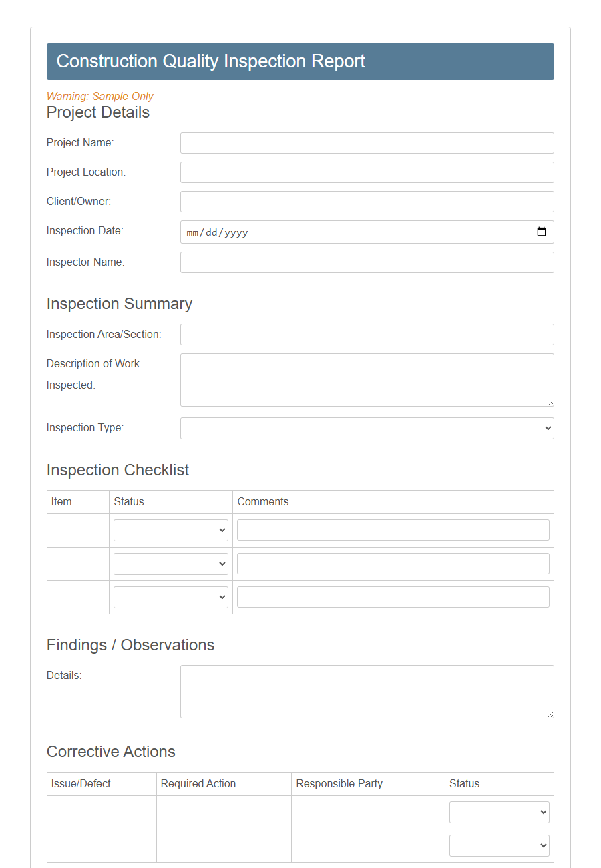This screenshot has width=601, height=868.
Task: Click the Project Name input field
Action: [x=367, y=143]
